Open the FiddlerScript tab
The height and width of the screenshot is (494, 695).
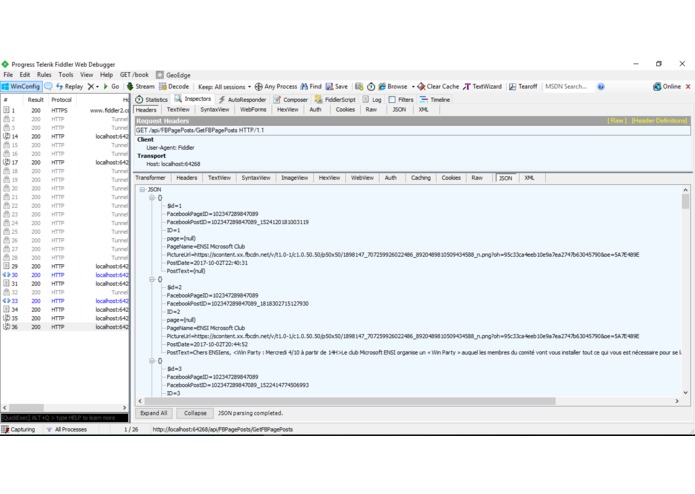335,100
